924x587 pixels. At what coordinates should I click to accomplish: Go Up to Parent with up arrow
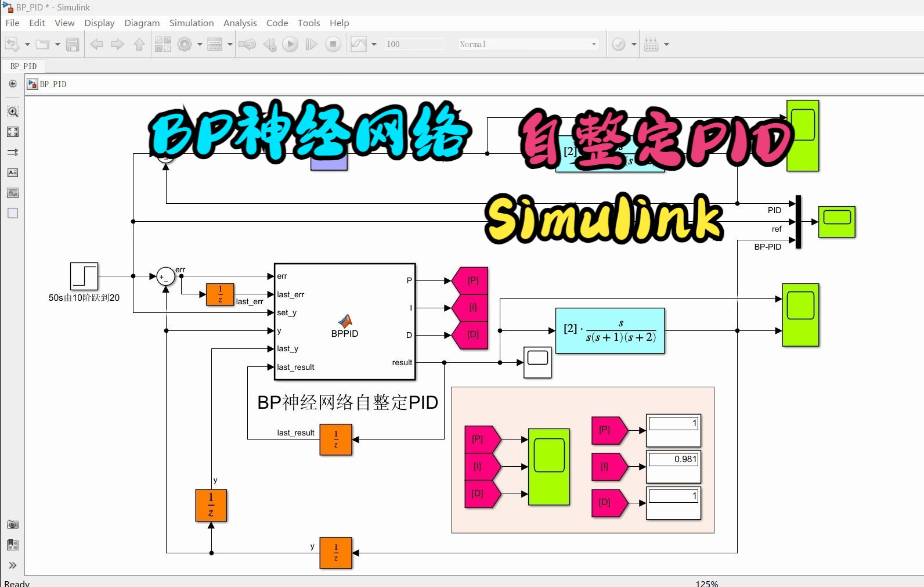click(139, 44)
